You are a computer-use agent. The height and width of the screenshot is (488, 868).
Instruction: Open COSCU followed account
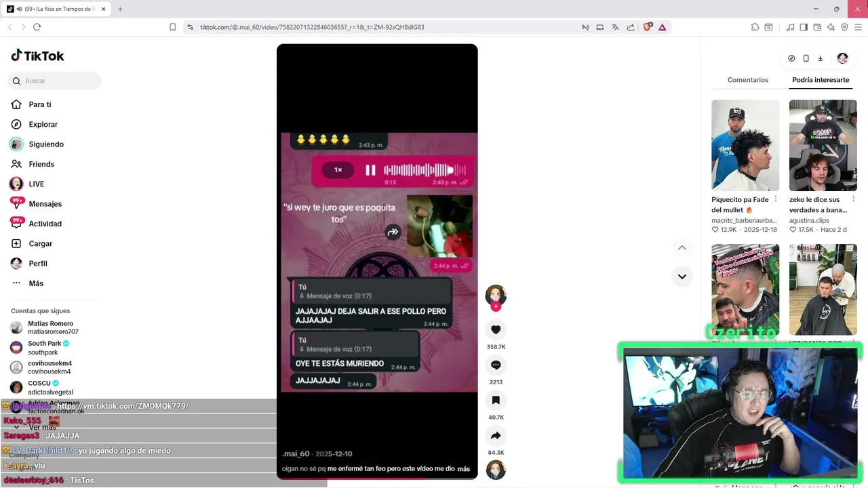click(42, 387)
